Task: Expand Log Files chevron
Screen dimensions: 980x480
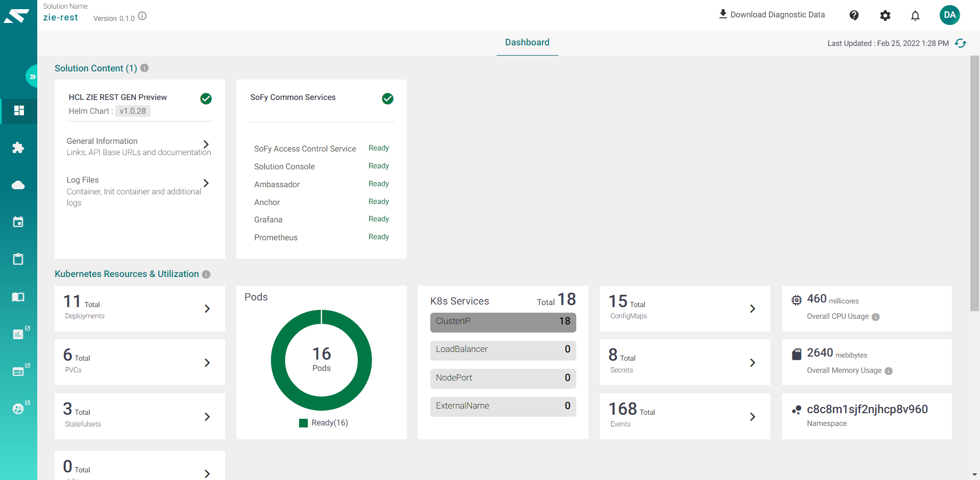Action: point(206,183)
